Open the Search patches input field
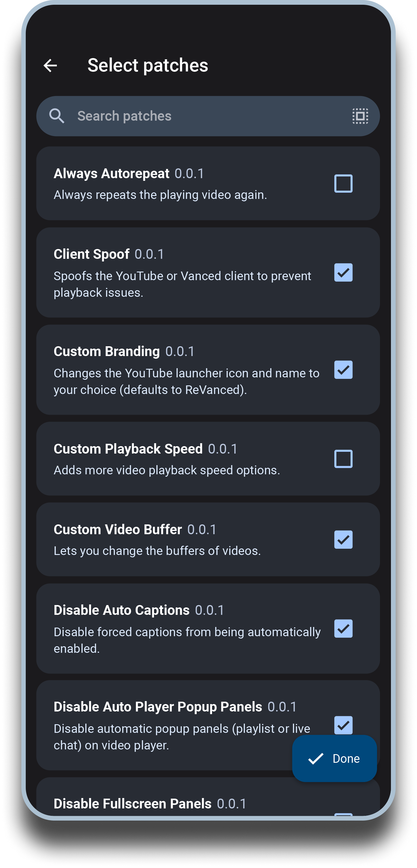 coord(168,116)
